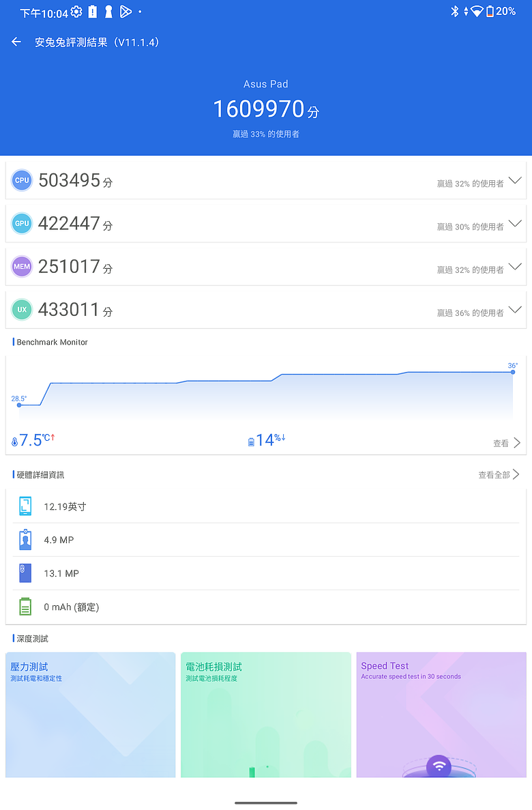Open Benchmark Monitor details via 查看
Image resolution: width=532 pixels, height=810 pixels.
tap(501, 444)
